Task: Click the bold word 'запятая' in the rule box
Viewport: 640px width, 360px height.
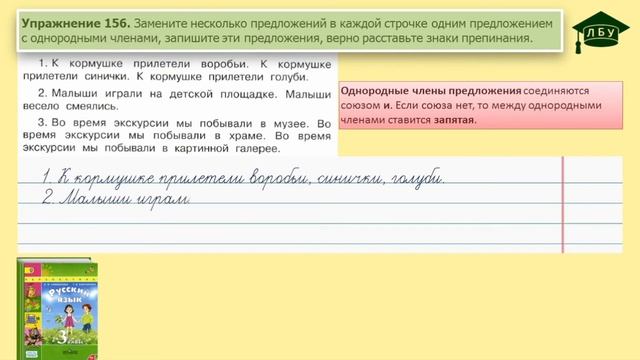Action: [x=455, y=120]
